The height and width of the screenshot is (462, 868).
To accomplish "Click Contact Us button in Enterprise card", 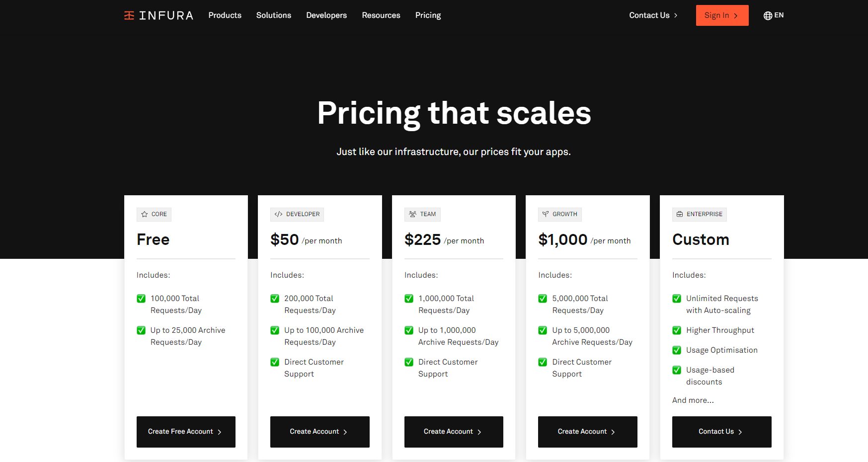I will click(721, 432).
